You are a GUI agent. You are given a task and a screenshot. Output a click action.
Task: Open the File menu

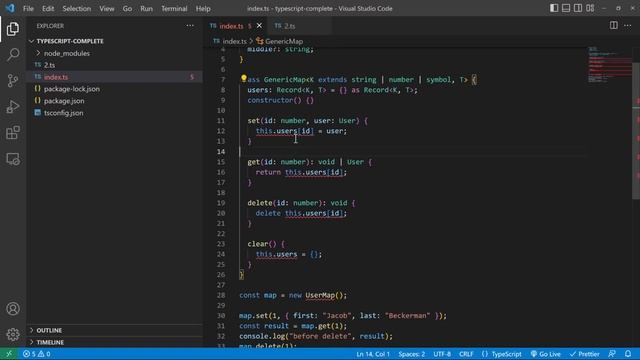(x=28, y=9)
